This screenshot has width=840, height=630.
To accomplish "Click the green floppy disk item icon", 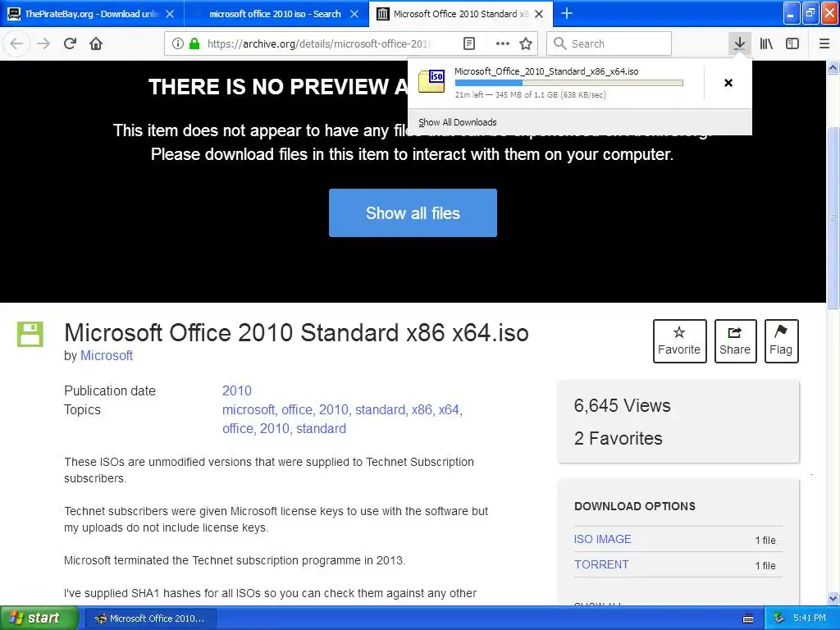I will (x=30, y=335).
